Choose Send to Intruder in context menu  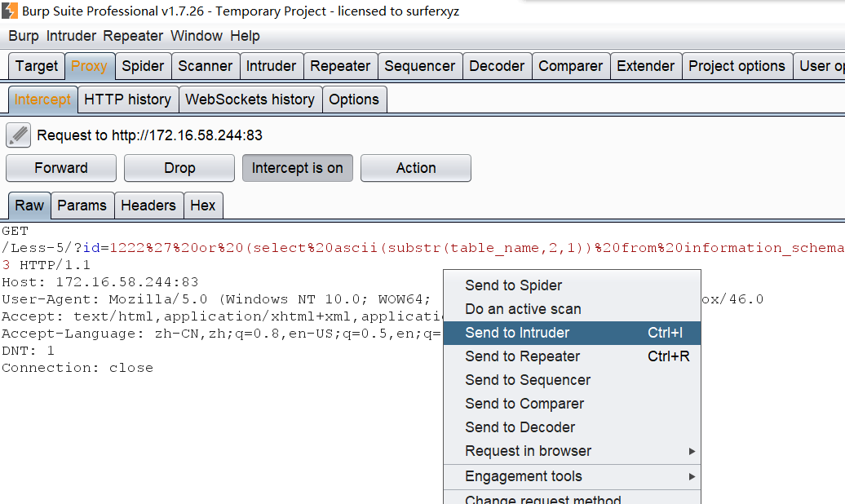tap(572, 333)
